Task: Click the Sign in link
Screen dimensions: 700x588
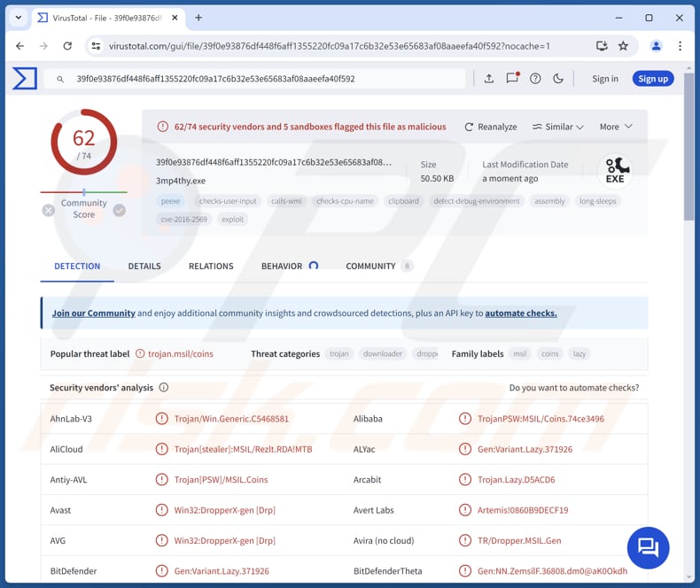Action: click(x=605, y=79)
